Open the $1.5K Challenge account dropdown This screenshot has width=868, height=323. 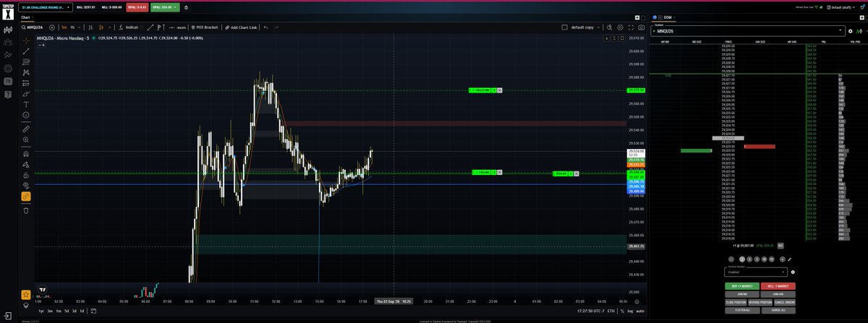pos(46,7)
